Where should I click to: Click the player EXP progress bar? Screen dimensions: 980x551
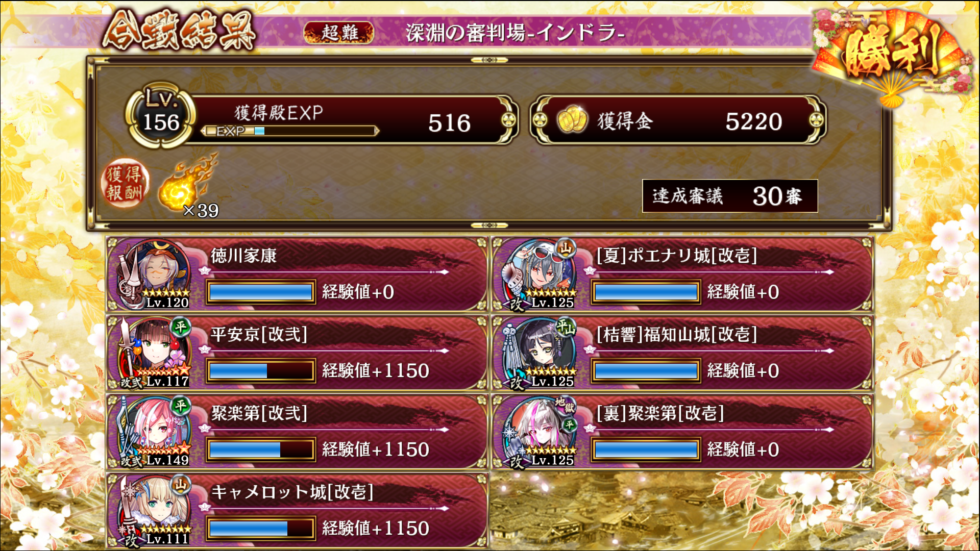[x=290, y=131]
